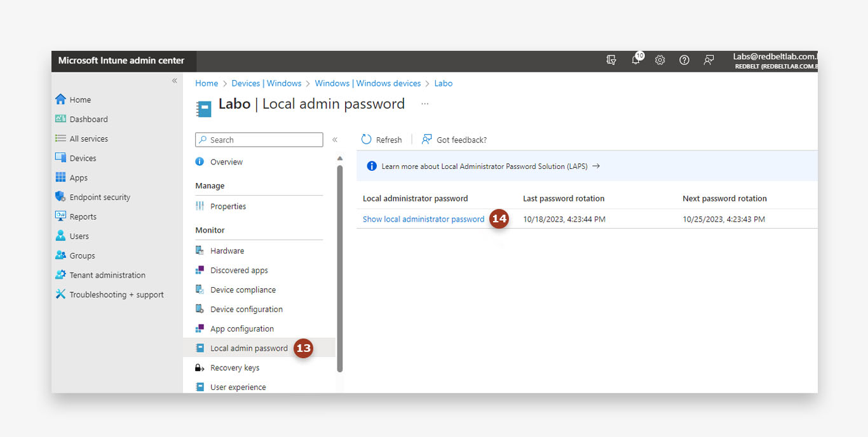Click the Refresh toolbar label
The width and height of the screenshot is (868, 437).
[389, 140]
